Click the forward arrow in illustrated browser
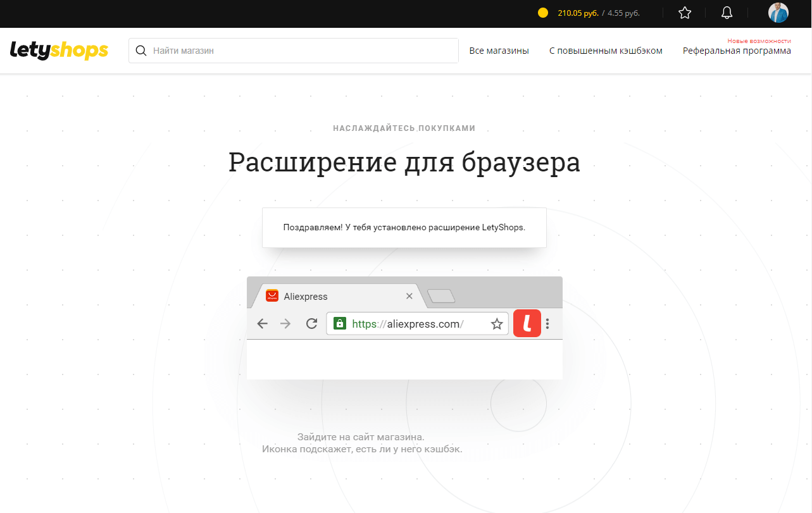This screenshot has height=513, width=812. point(286,324)
